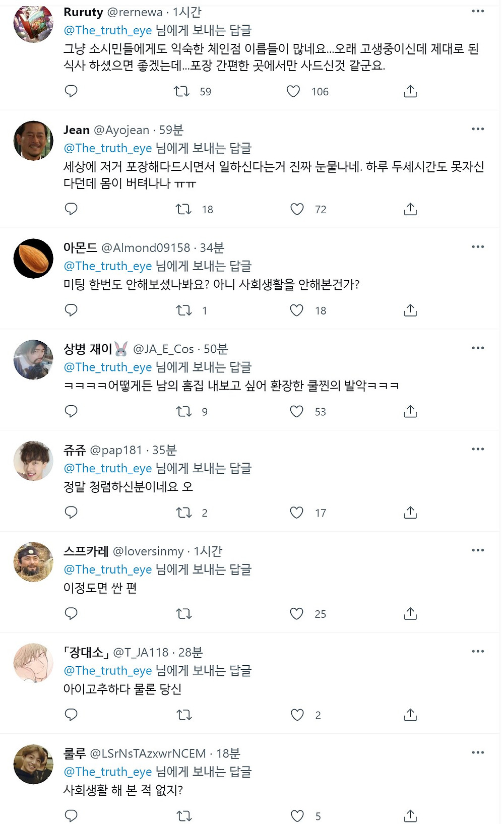
Task: Open the @The_truth_eye mention in 스프카레 reply
Action: tap(108, 569)
